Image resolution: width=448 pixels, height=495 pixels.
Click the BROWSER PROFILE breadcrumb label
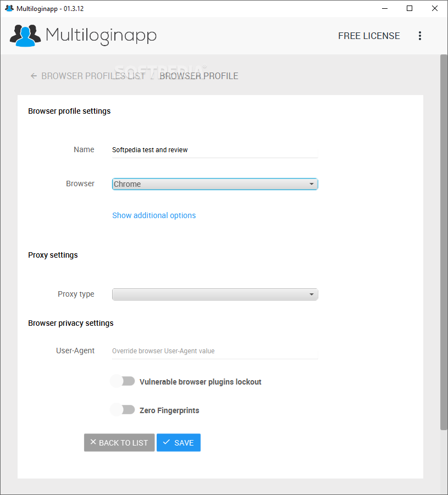[199, 76]
